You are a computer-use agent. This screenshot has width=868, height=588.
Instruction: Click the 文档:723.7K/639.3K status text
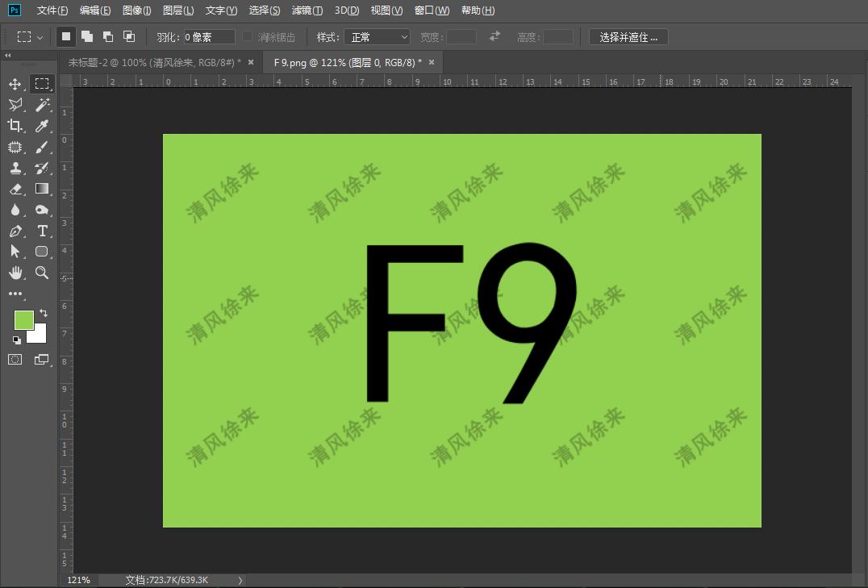tap(167, 580)
